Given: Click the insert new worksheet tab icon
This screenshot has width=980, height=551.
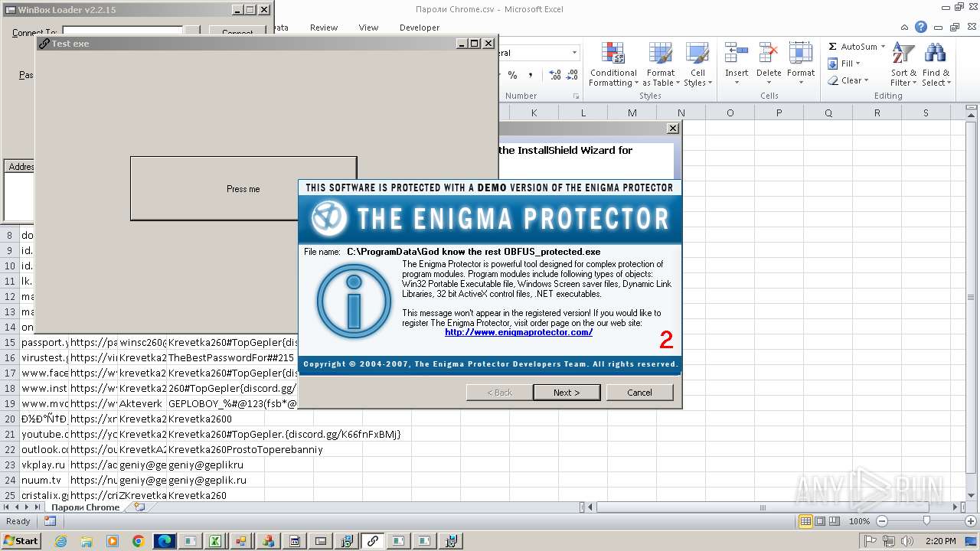Looking at the screenshot, I should [139, 507].
